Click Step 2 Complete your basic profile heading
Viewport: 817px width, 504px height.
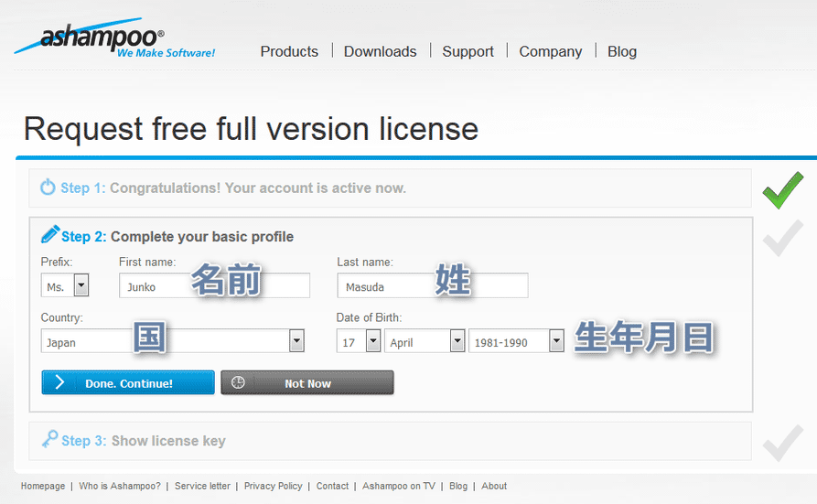177,237
